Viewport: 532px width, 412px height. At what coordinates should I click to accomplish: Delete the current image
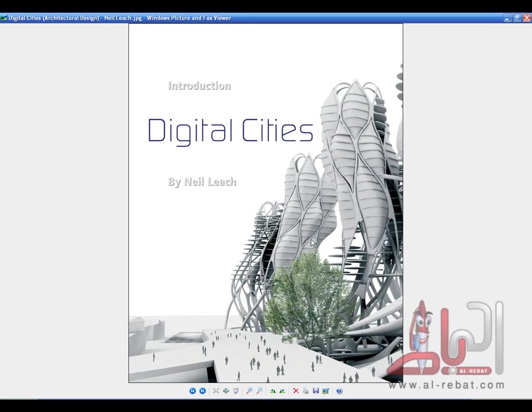296,391
